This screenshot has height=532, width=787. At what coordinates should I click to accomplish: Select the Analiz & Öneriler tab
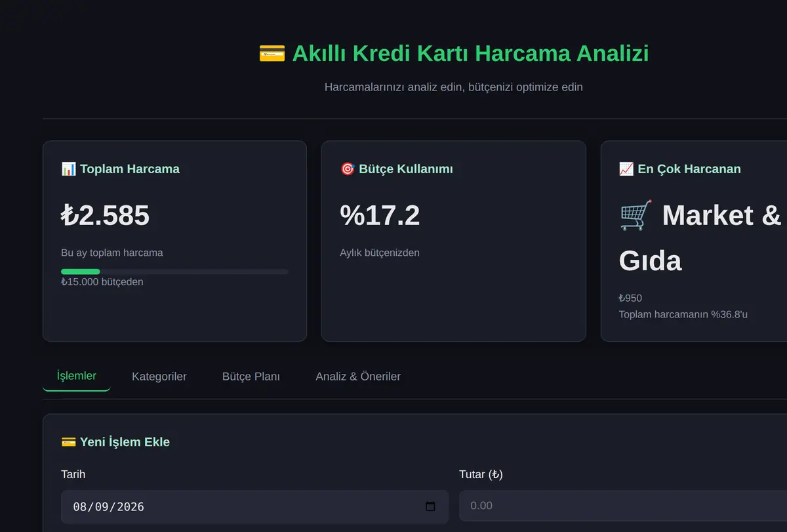(358, 377)
